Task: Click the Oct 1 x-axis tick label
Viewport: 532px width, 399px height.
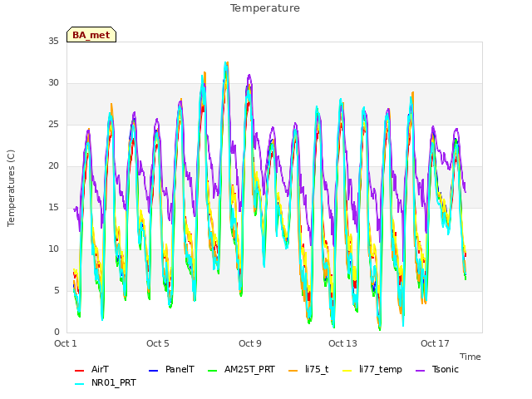Action: coord(66,343)
